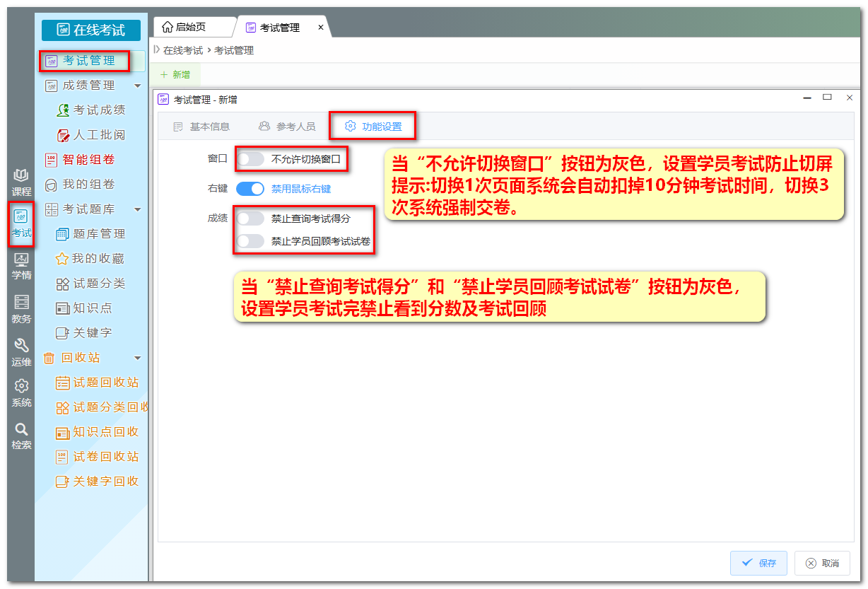This screenshot has height=589, width=868.
Task: Click the 新增 add button
Action: tap(175, 74)
